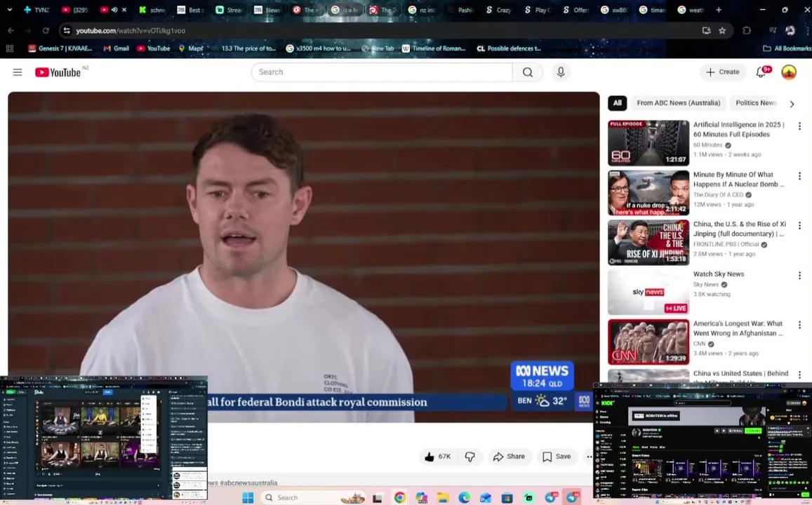
Task: Start voice search with the microphone icon
Action: coord(561,72)
